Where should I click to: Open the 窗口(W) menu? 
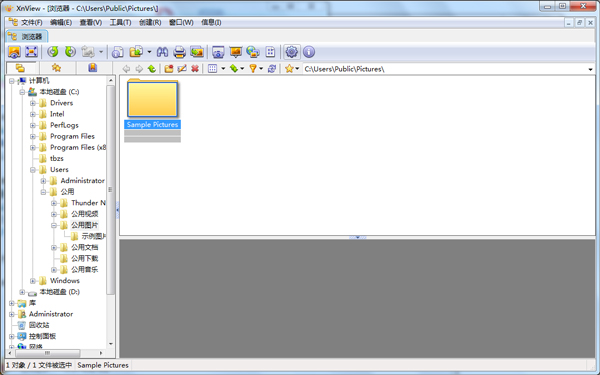coord(181,23)
